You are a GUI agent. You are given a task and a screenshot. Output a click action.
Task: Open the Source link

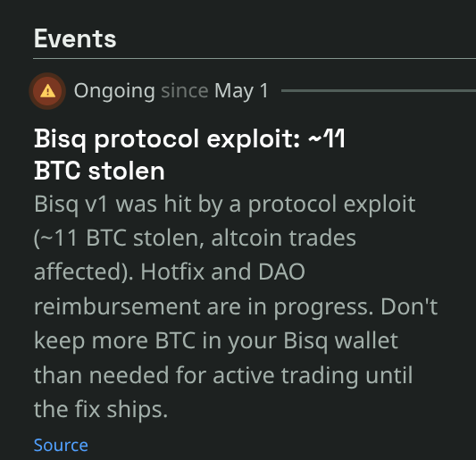coord(61,445)
